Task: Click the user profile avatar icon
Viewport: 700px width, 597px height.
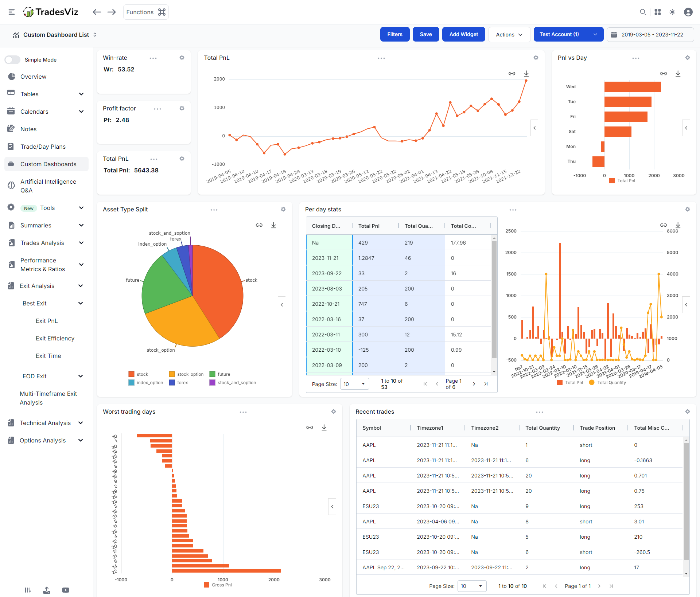Action: 688,12
